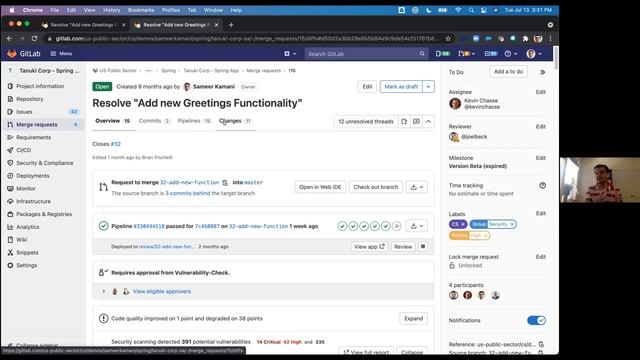
Task: Open Infrastructure in sidebar
Action: [33, 201]
